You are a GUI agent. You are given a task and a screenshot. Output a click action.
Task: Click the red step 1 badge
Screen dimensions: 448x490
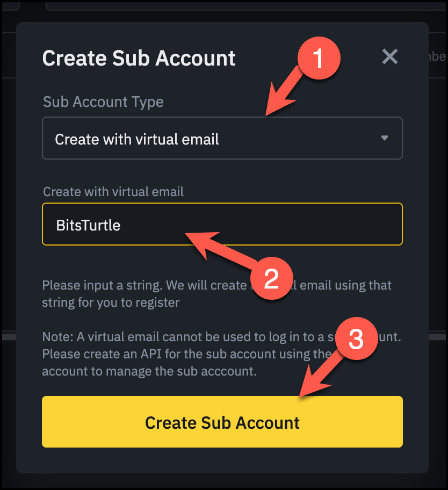click(x=319, y=58)
